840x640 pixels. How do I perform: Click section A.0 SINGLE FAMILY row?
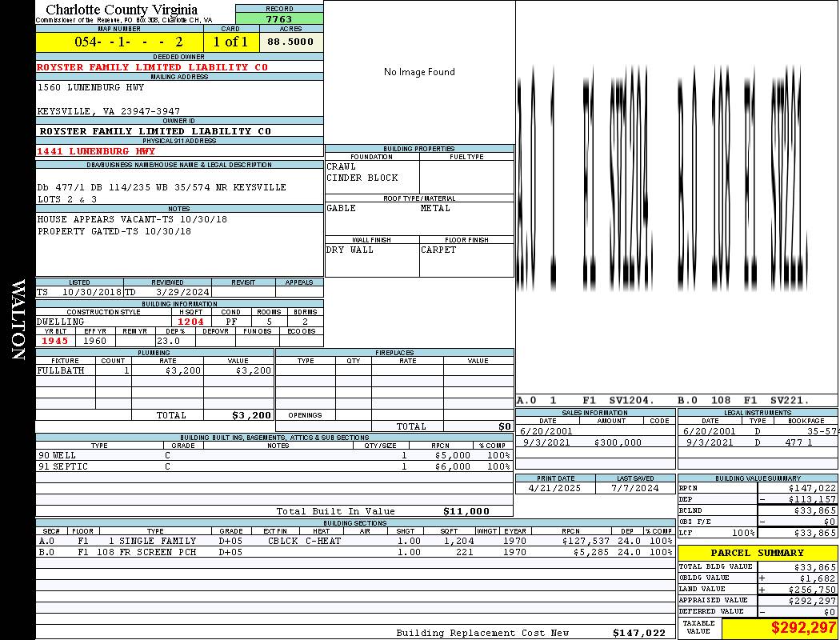[355, 542]
